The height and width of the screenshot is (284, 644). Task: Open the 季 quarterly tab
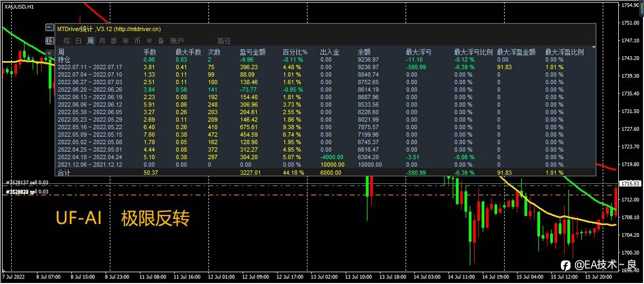pos(114,41)
